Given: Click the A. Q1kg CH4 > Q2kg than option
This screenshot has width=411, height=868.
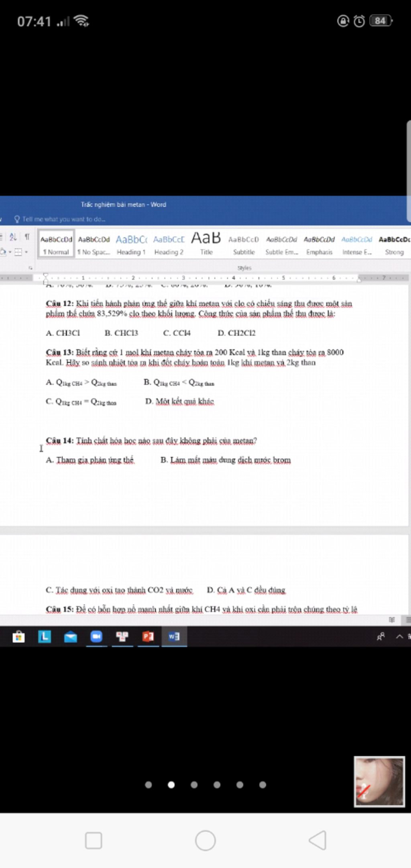Looking at the screenshot, I should click(81, 382).
